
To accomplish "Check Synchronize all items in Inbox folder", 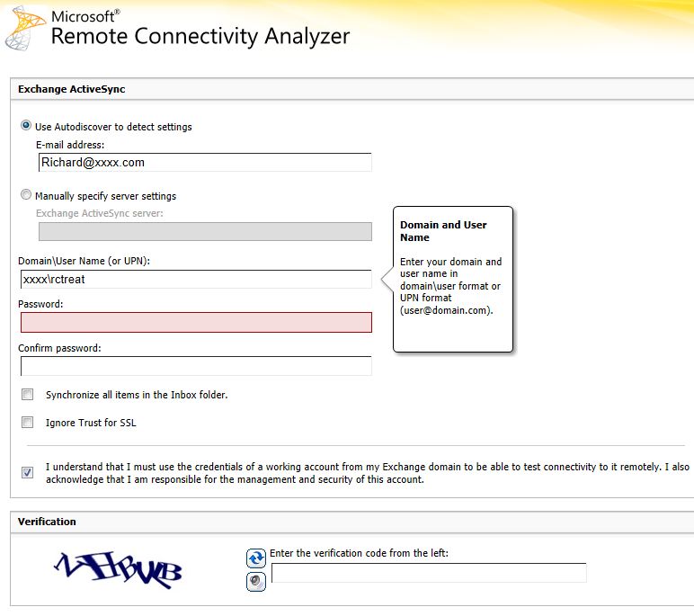I will click(x=28, y=395).
